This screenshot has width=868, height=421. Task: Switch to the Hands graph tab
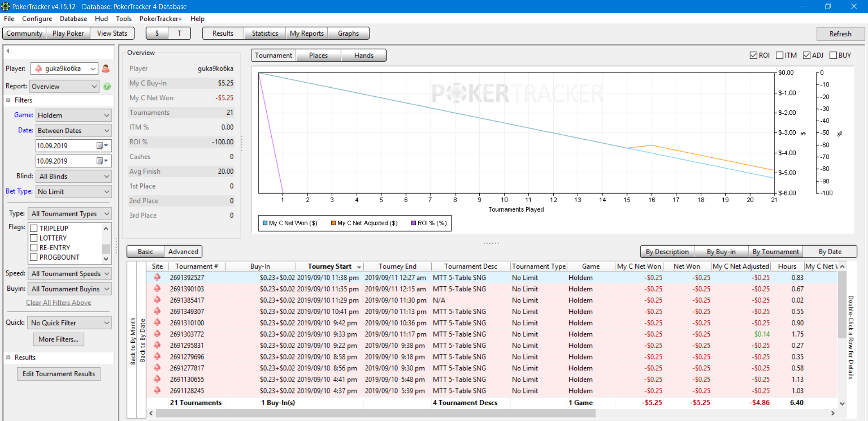click(x=364, y=56)
